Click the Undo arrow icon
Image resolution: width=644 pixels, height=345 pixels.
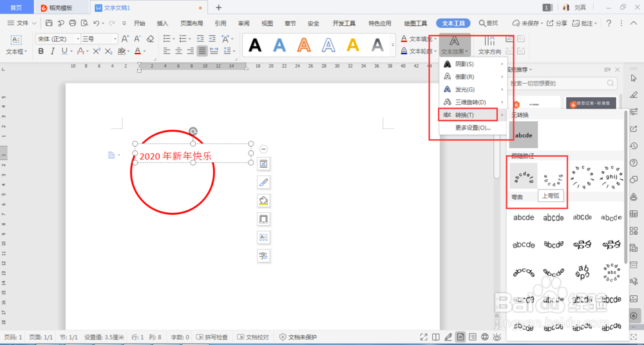(96, 23)
